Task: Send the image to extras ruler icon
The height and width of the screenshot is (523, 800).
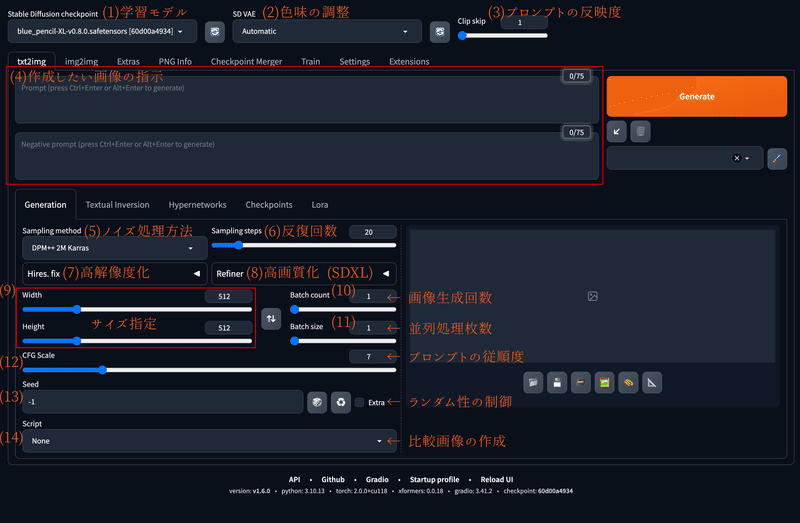Action: (x=652, y=383)
